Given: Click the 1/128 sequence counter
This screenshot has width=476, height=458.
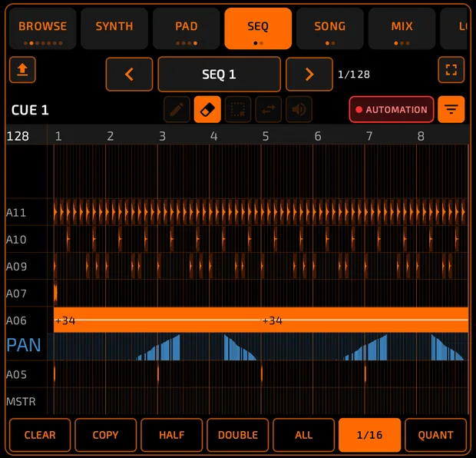Looking at the screenshot, I should pos(354,75).
